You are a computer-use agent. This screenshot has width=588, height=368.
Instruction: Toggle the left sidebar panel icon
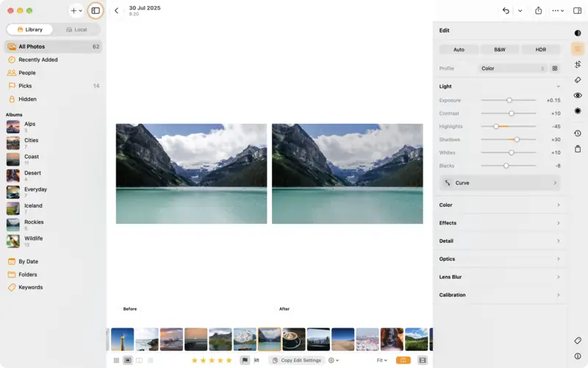click(x=96, y=10)
